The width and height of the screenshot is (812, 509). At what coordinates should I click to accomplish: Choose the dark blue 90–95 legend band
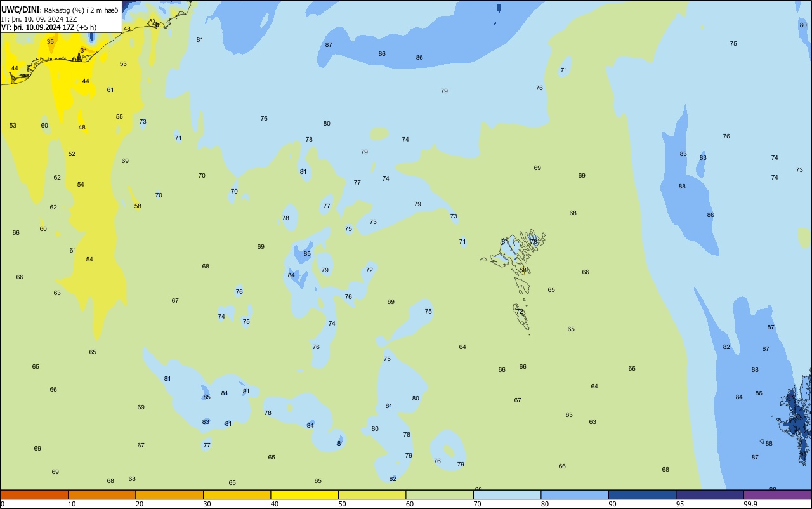(x=642, y=494)
